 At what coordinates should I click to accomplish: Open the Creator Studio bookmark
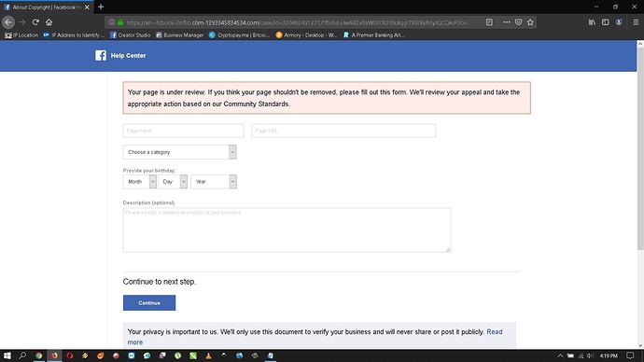130,35
